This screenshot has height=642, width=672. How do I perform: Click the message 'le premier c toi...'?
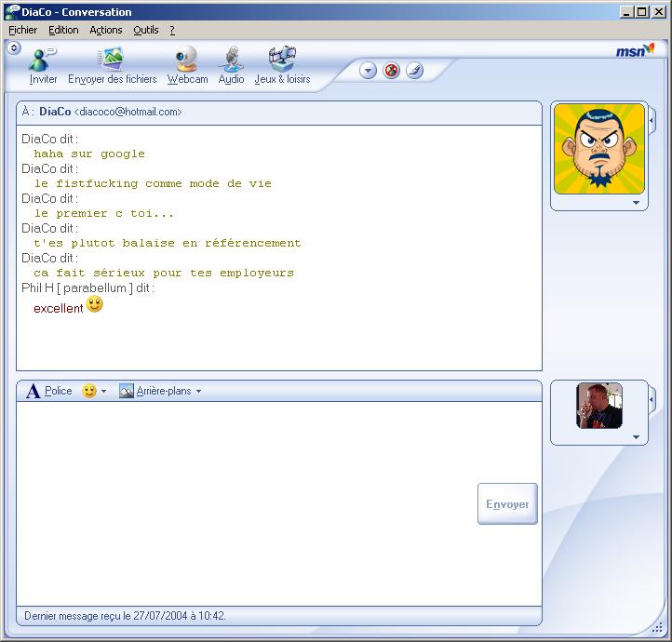coord(103,213)
